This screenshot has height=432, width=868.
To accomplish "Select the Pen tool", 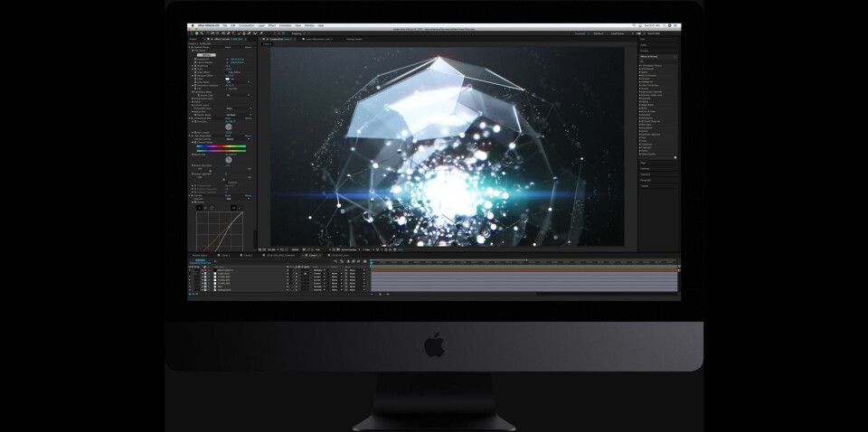I will pyautogui.click(x=228, y=33).
